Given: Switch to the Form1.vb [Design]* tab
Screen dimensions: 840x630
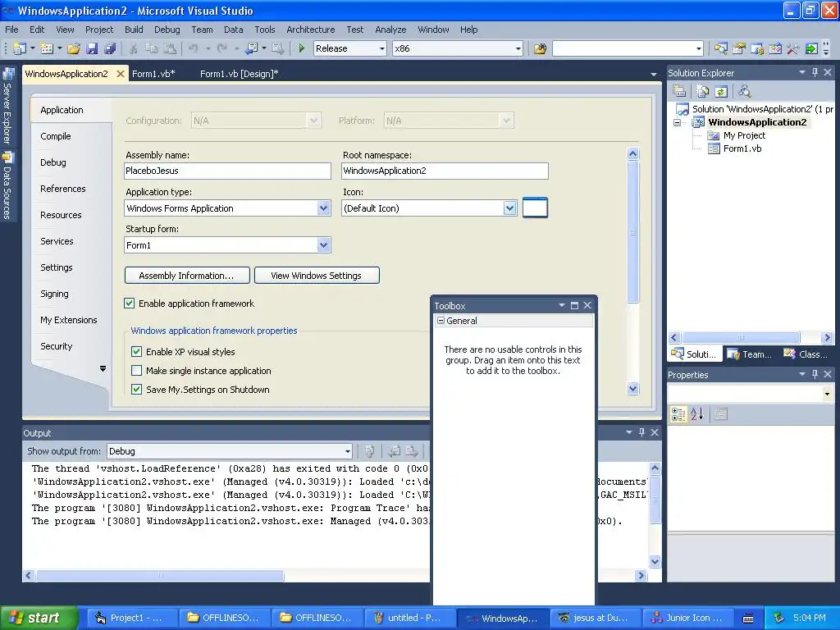Looking at the screenshot, I should [x=239, y=74].
